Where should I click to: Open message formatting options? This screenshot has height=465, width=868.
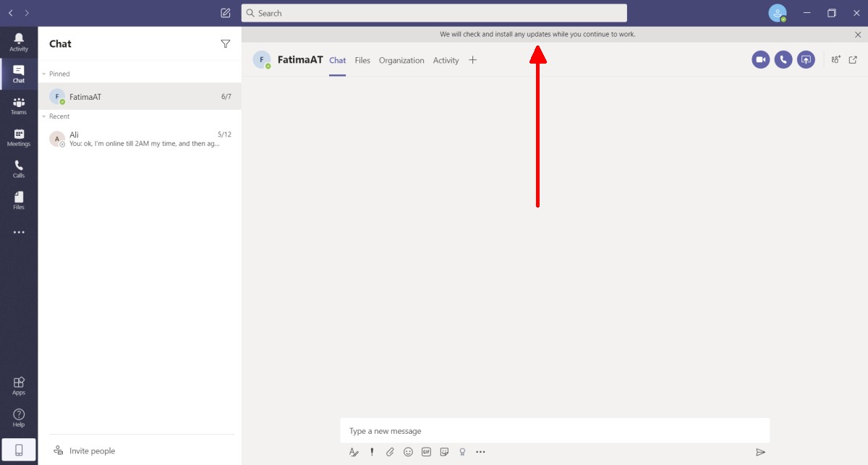pos(354,452)
